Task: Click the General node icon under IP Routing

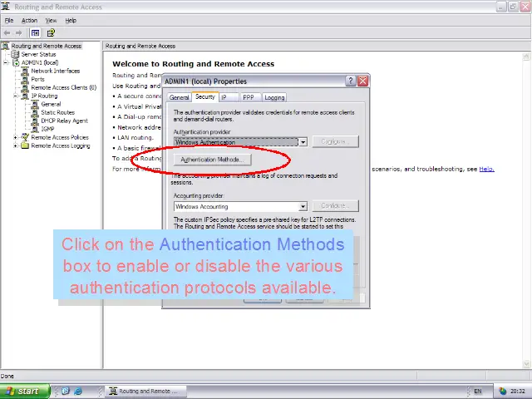Action: (35, 104)
